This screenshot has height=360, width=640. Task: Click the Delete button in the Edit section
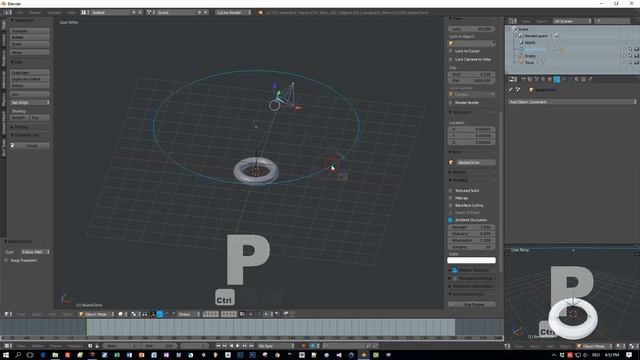point(30,86)
